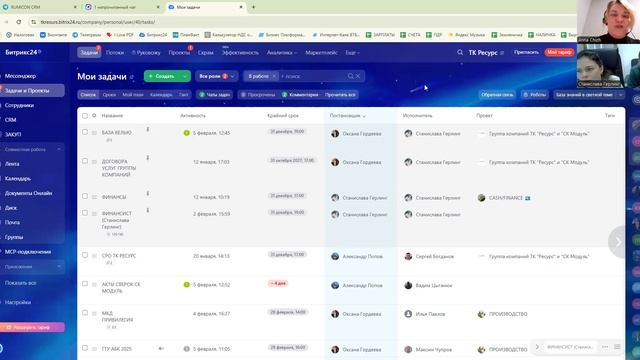Image resolution: width=640 pixels, height=360 pixels.
Task: Click the red Мой тариф button
Action: (559, 52)
